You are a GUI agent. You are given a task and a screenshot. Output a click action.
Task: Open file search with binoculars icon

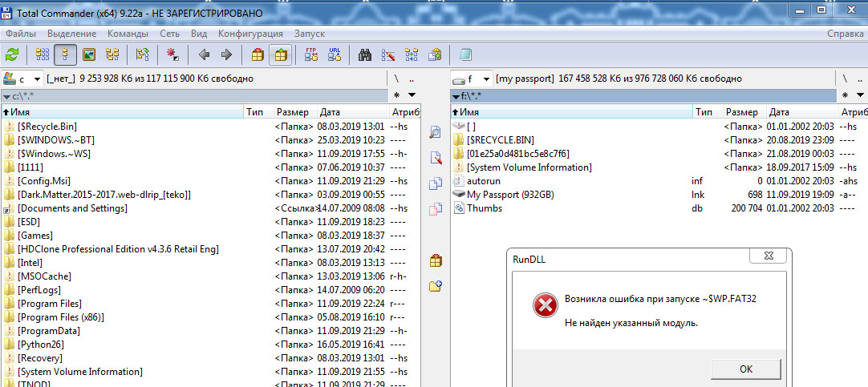[365, 55]
